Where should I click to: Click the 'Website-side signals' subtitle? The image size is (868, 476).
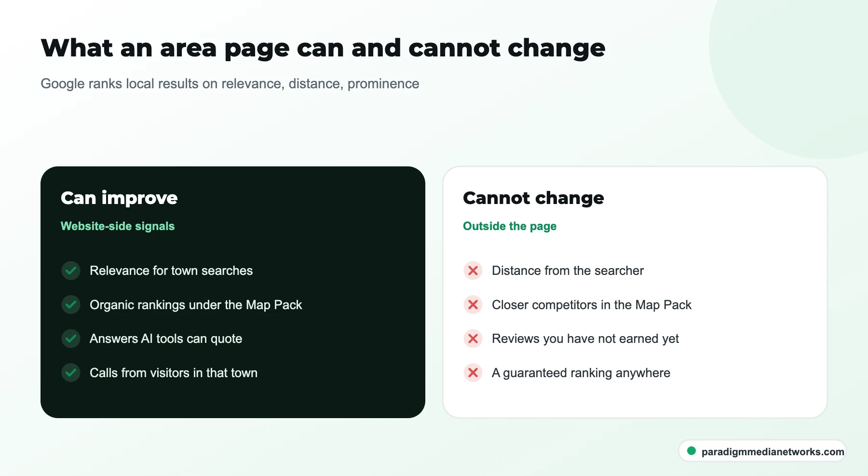coord(118,226)
